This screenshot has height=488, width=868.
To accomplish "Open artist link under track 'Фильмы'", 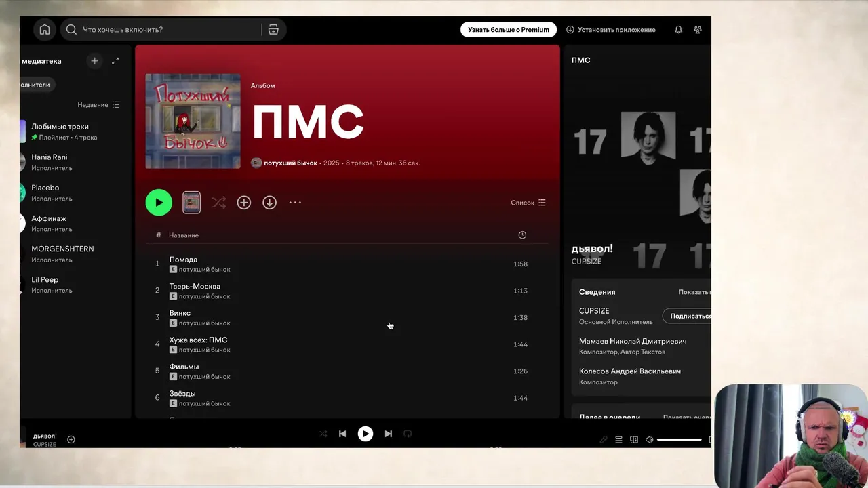I will tap(204, 377).
